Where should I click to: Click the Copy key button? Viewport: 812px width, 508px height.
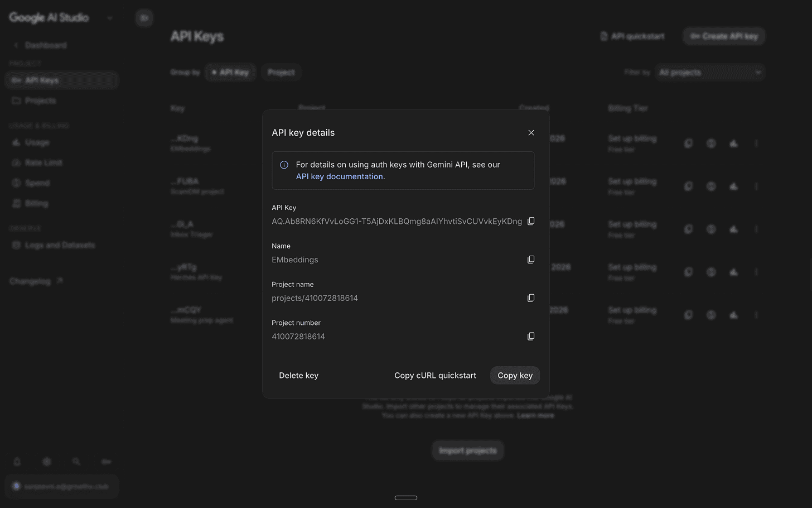pyautogui.click(x=515, y=376)
